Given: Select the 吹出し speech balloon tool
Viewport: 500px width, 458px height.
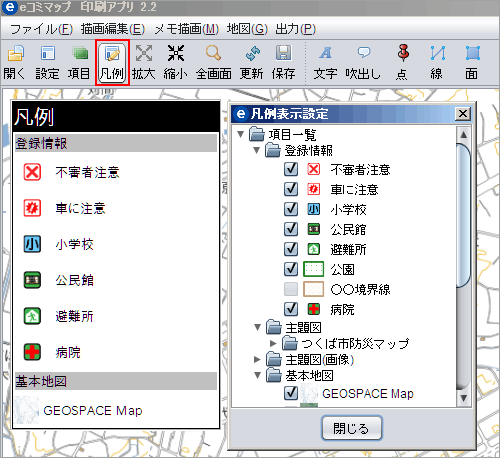Looking at the screenshot, I should tap(364, 53).
